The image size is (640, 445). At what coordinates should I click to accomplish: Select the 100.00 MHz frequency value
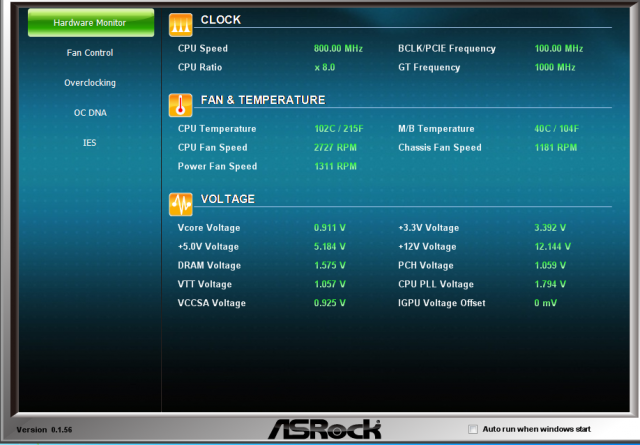(x=559, y=49)
